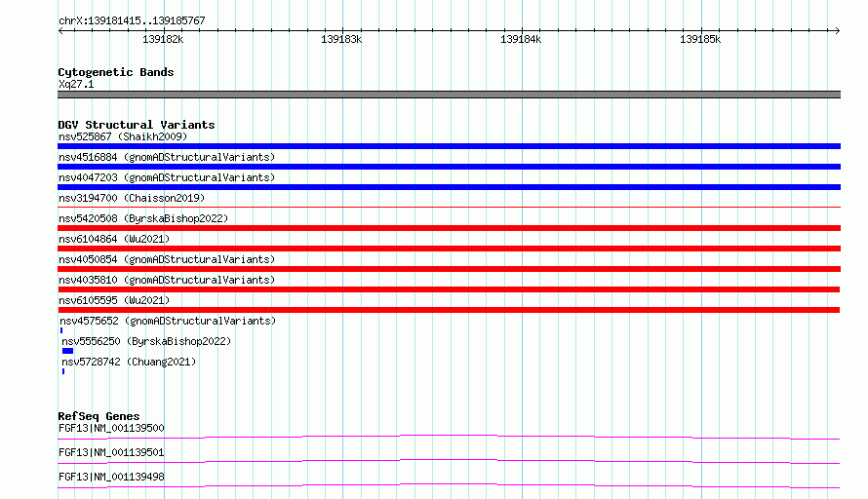Open nsv4516884 gnomAD structural variant label
The height and width of the screenshot is (499, 868).
167,157
